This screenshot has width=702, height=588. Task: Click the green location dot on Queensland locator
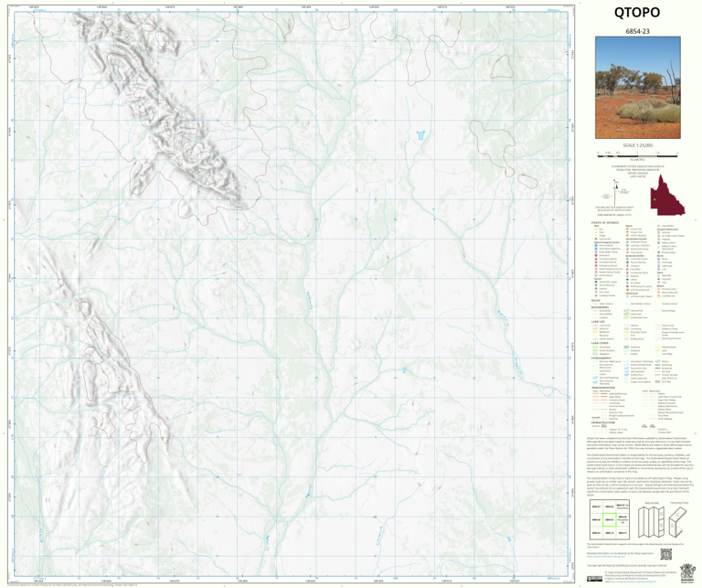(654, 199)
